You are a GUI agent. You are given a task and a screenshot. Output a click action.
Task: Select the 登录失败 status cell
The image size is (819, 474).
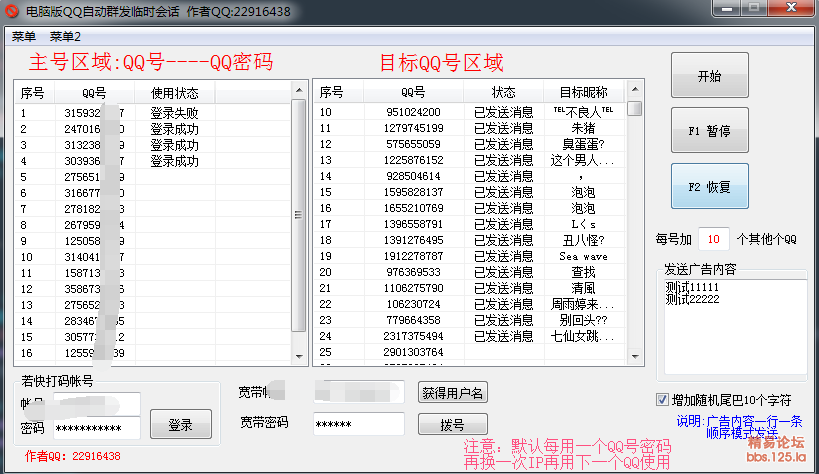click(x=174, y=113)
